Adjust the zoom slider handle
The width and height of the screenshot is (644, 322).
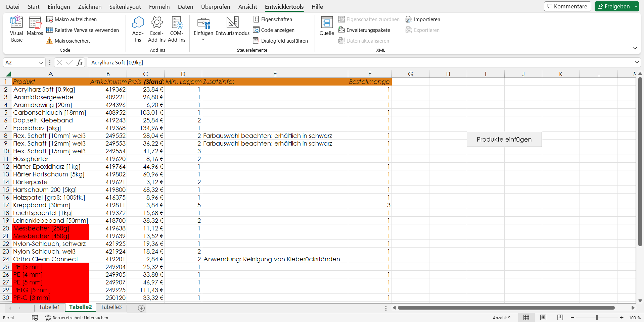coord(597,318)
